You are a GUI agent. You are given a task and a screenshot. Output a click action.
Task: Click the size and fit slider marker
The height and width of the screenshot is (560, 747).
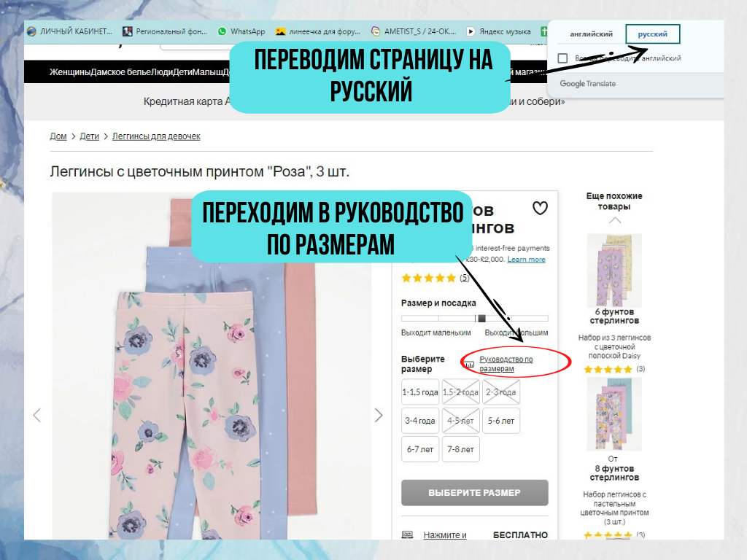pyautogui.click(x=481, y=318)
